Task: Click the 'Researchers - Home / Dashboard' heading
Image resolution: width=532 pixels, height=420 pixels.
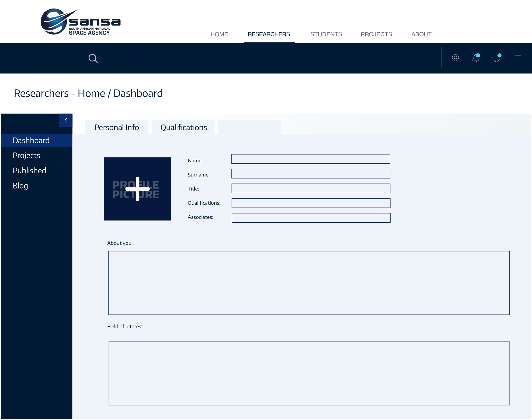Action: point(88,93)
